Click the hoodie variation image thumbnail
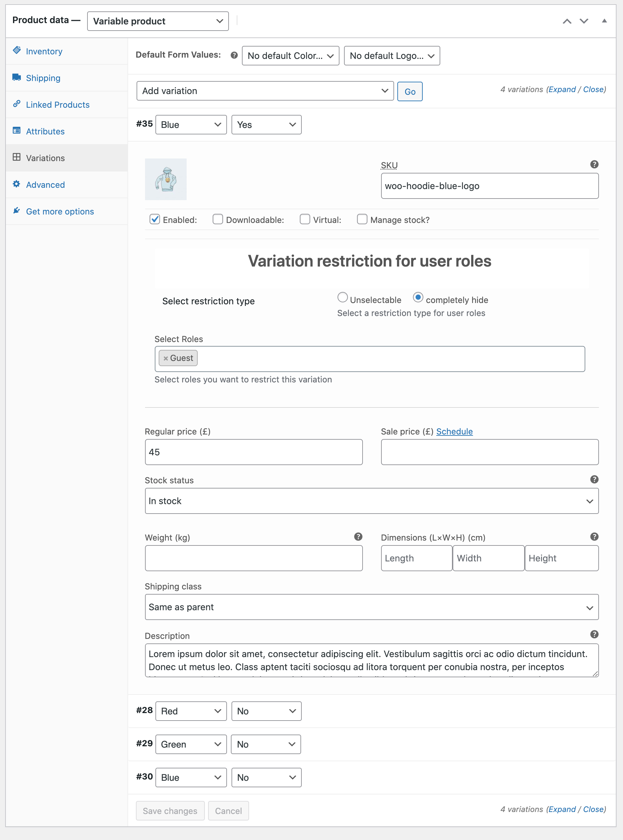The height and width of the screenshot is (840, 623). coord(166,179)
